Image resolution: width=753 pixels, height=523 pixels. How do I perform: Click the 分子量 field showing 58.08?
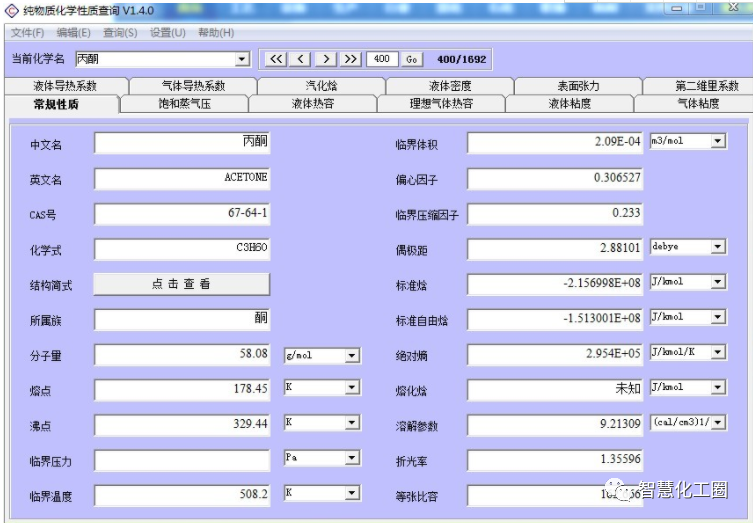pyautogui.click(x=182, y=354)
